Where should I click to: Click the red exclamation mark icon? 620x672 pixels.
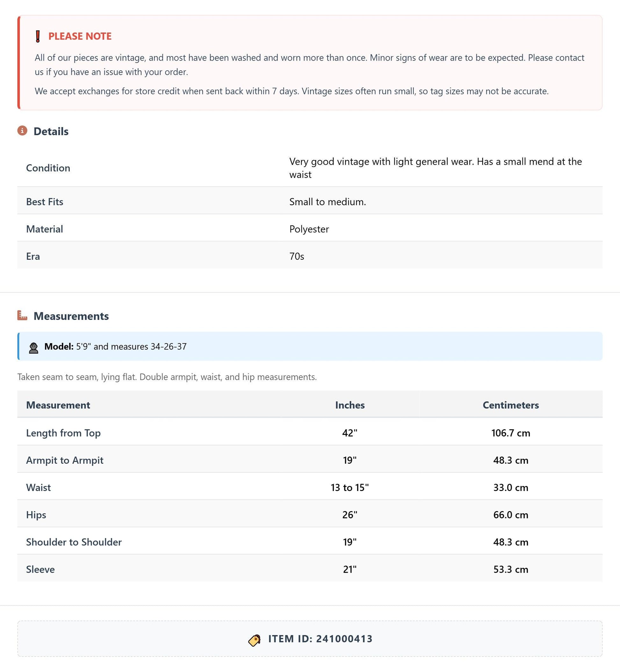tap(38, 36)
